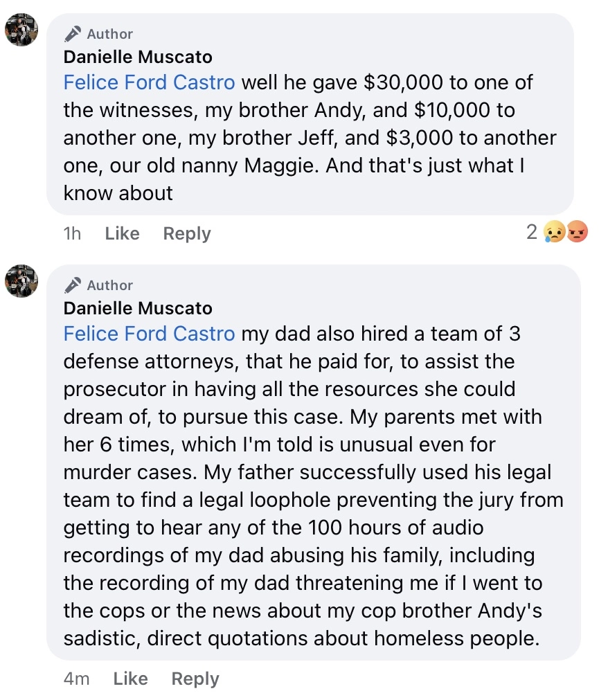Reply to the first comment

[186, 234]
